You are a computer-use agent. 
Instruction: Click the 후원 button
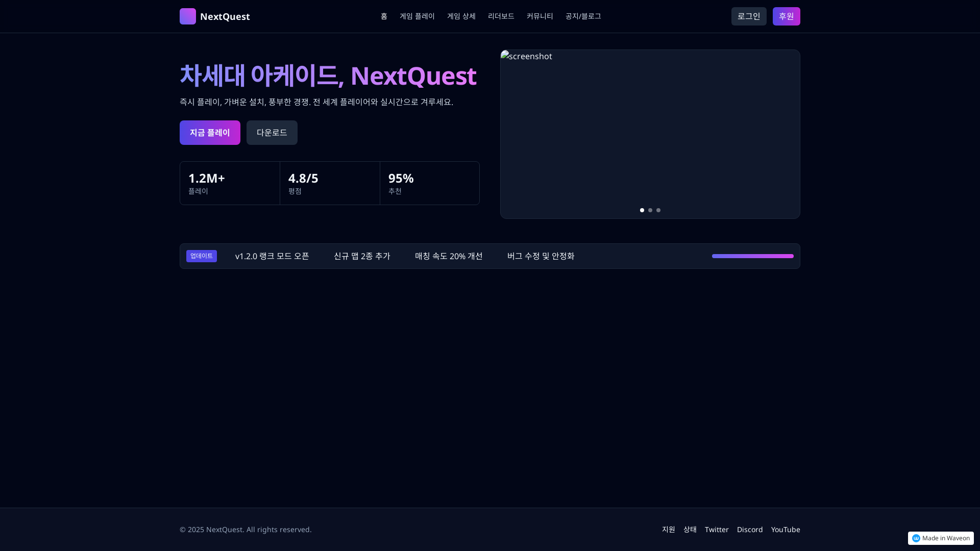[x=786, y=16]
